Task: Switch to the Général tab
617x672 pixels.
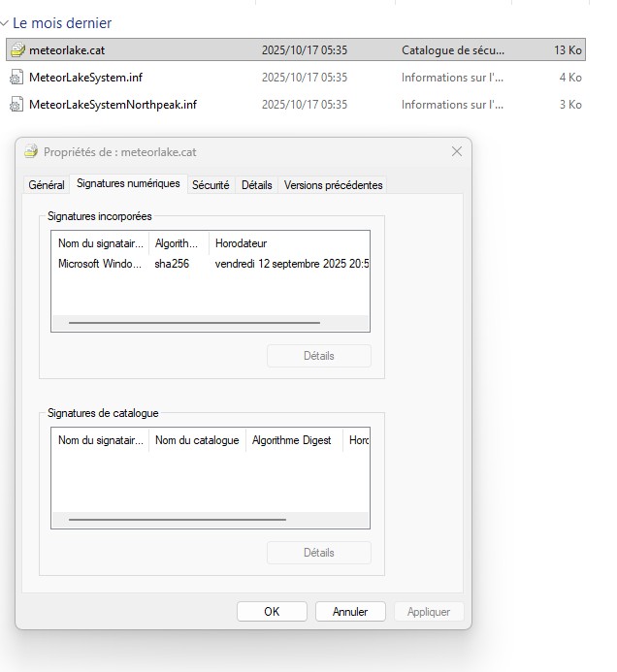Action: 47,185
